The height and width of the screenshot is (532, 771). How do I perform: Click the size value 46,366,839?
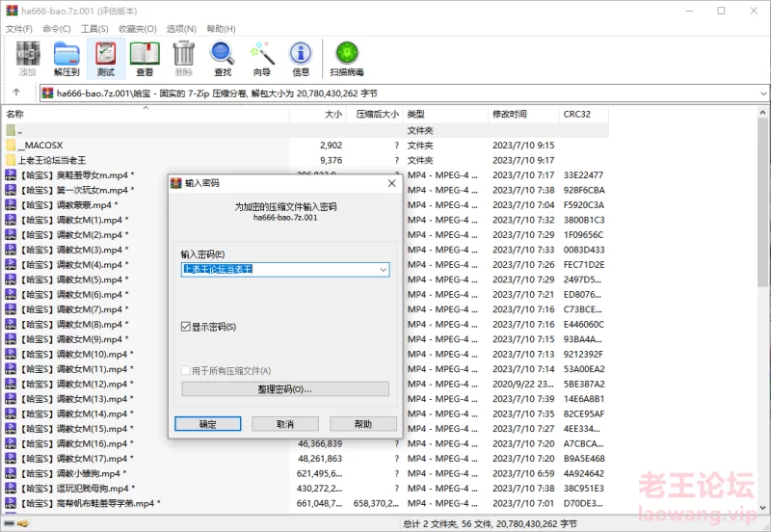[320, 443]
